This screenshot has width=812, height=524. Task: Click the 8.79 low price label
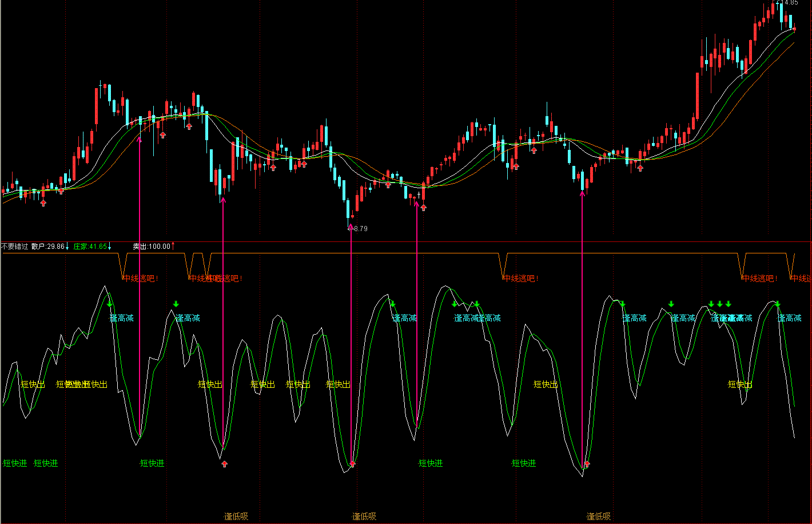361,228
